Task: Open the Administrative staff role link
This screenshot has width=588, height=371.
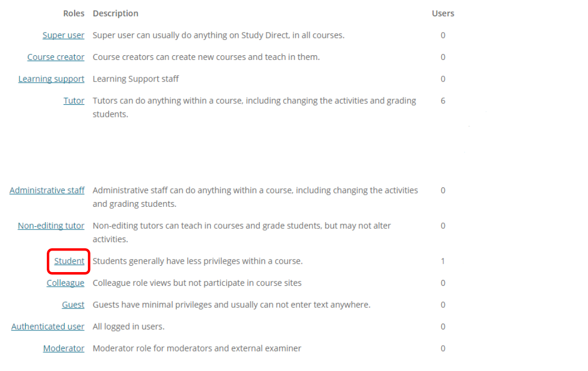Action: 47,190
